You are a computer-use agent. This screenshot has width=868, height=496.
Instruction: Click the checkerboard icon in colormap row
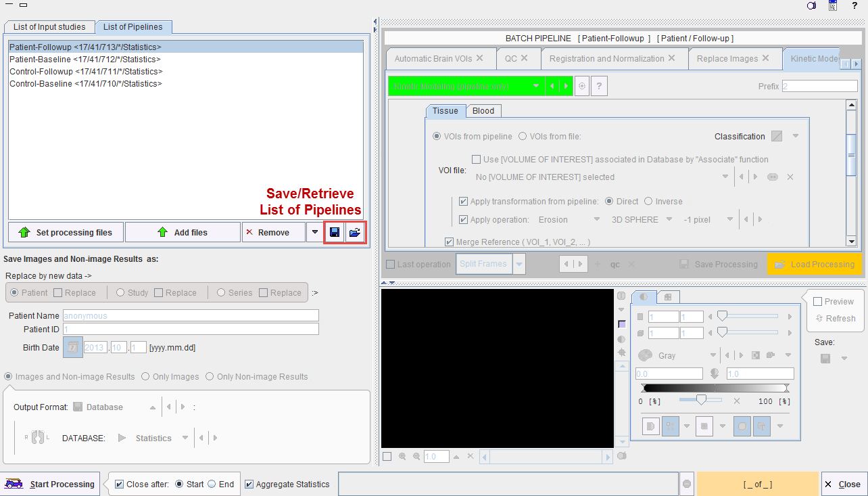click(x=756, y=355)
